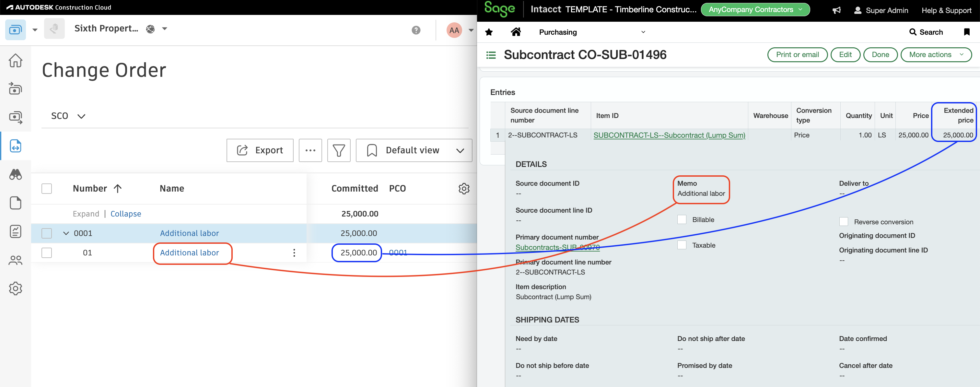This screenshot has height=387, width=980.
Task: Click the Collapse link
Action: [x=125, y=214]
